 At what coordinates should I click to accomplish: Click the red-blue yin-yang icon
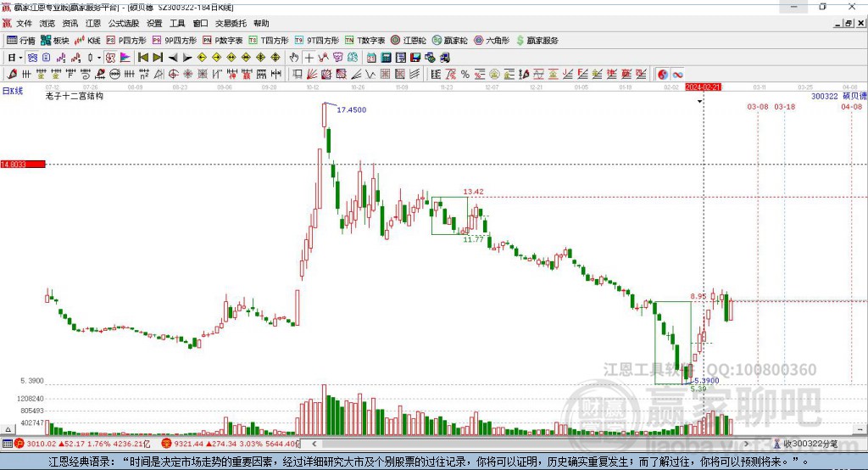tap(663, 75)
